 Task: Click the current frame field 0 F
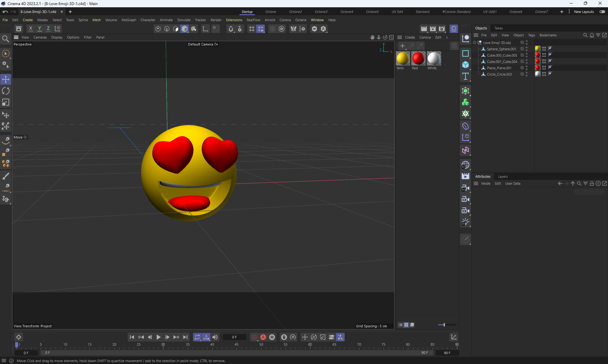click(x=234, y=337)
